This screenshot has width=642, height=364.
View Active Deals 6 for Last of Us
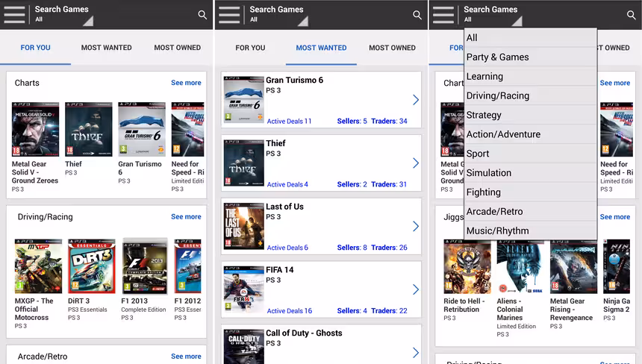[287, 248]
